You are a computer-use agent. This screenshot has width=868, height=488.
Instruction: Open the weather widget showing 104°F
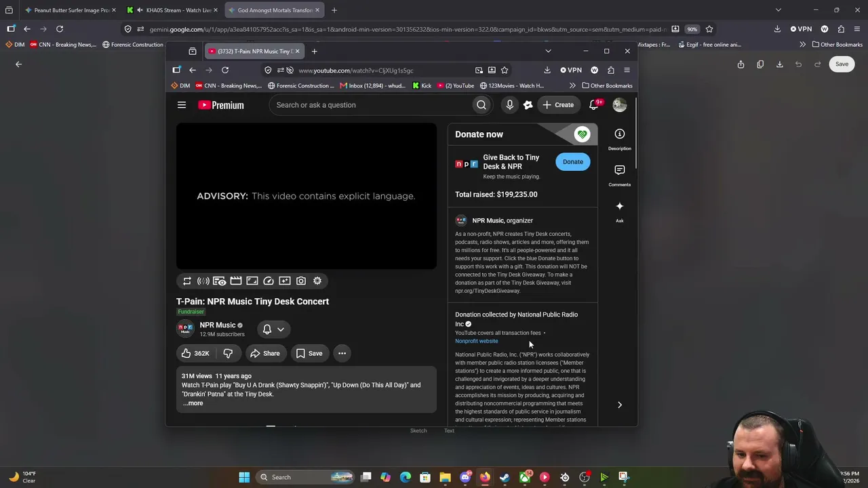23,477
